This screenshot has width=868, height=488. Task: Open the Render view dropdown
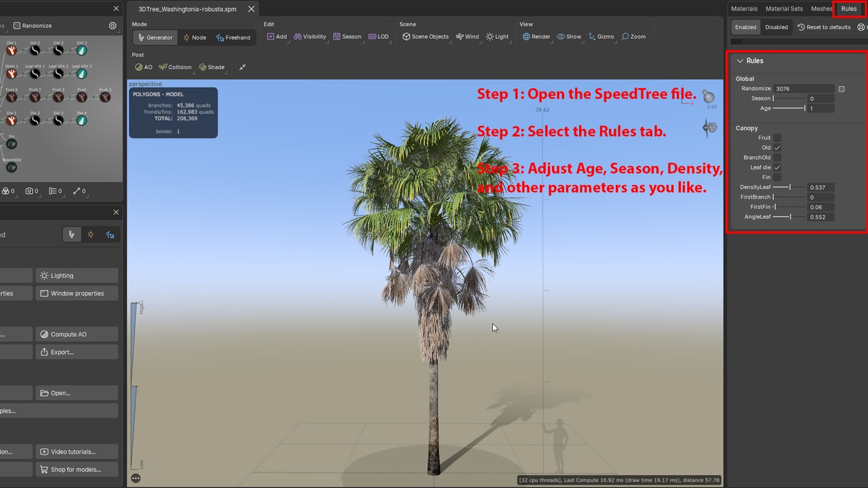coord(536,37)
